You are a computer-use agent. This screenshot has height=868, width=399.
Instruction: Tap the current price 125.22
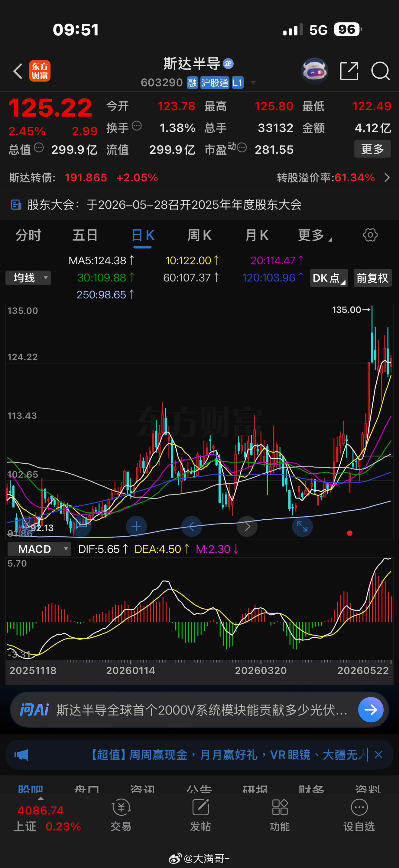(50, 108)
